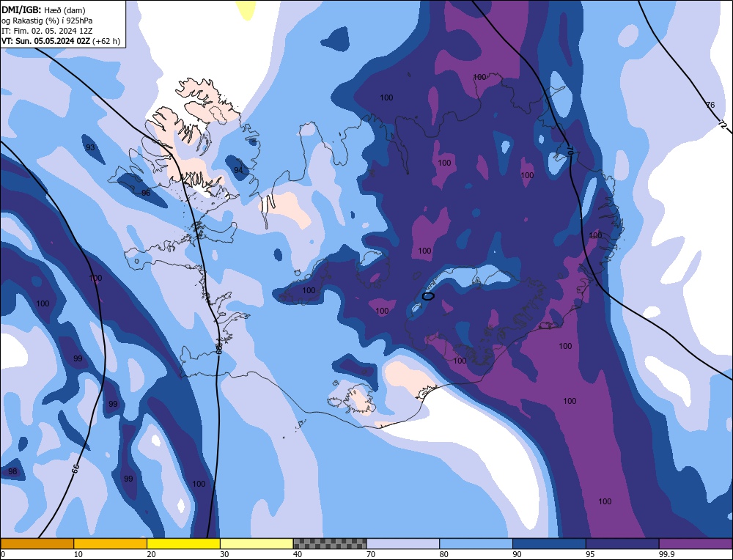
Task: Click the 'og Rakastig (%) í 925hPa' line
Action: 47,21
